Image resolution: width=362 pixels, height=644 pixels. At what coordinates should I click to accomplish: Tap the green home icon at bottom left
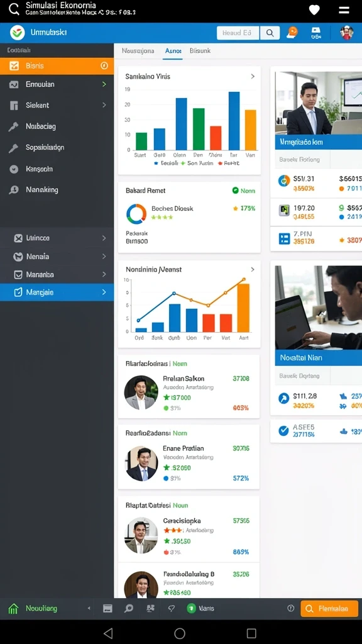[14, 609]
